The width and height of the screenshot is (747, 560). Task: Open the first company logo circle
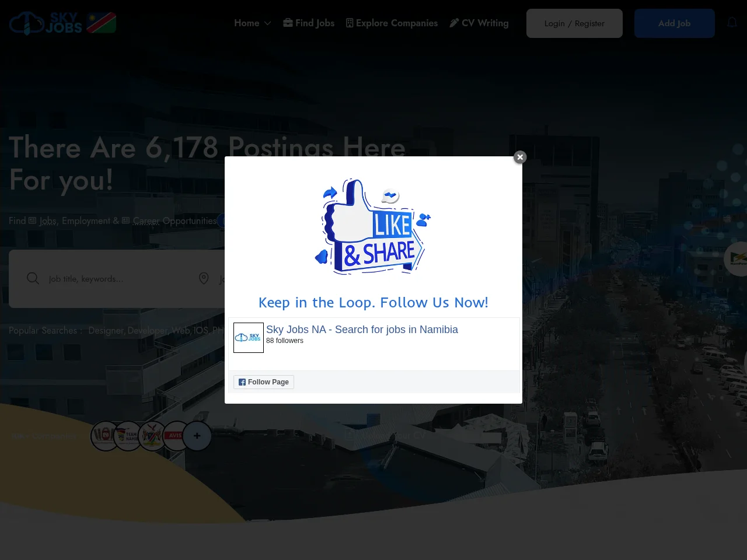(x=104, y=436)
